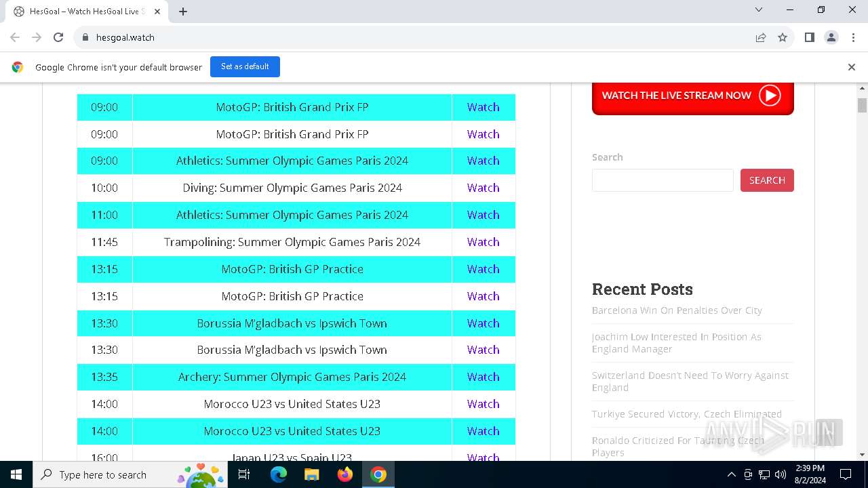868x488 pixels.
Task: Click Archery: Summer Olympic Games Paris 2024 text
Action: [x=292, y=377]
